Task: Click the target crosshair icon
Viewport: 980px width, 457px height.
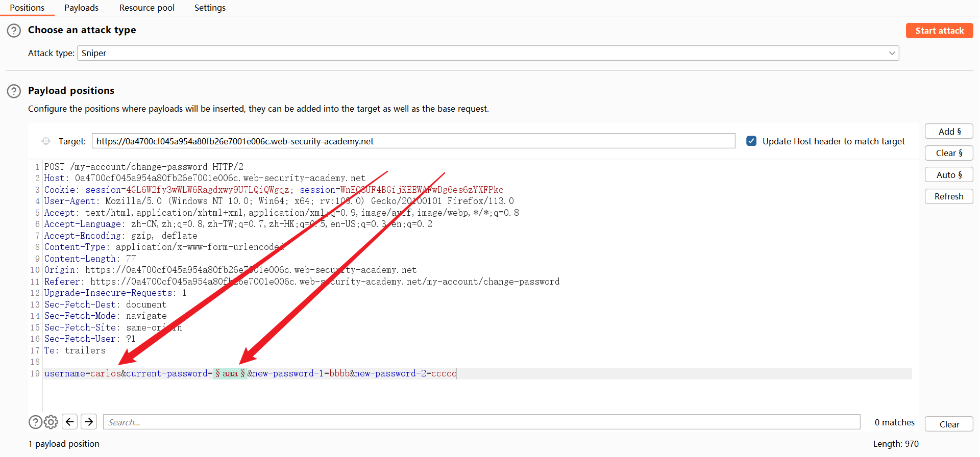Action: (46, 141)
